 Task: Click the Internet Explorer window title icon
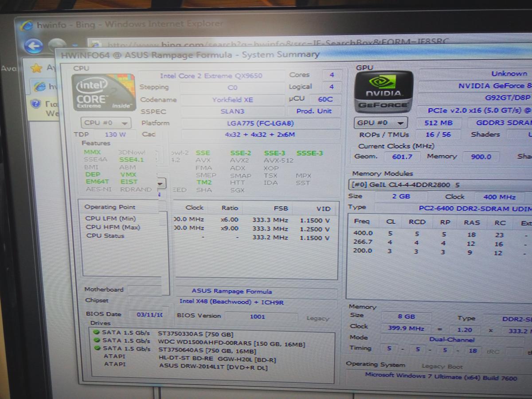pos(27,24)
